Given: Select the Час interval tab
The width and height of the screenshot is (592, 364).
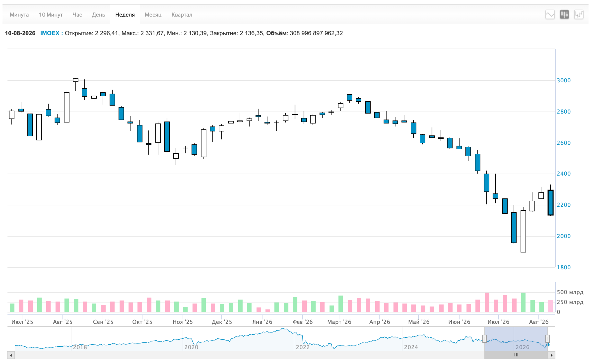Looking at the screenshot, I should tap(77, 15).
